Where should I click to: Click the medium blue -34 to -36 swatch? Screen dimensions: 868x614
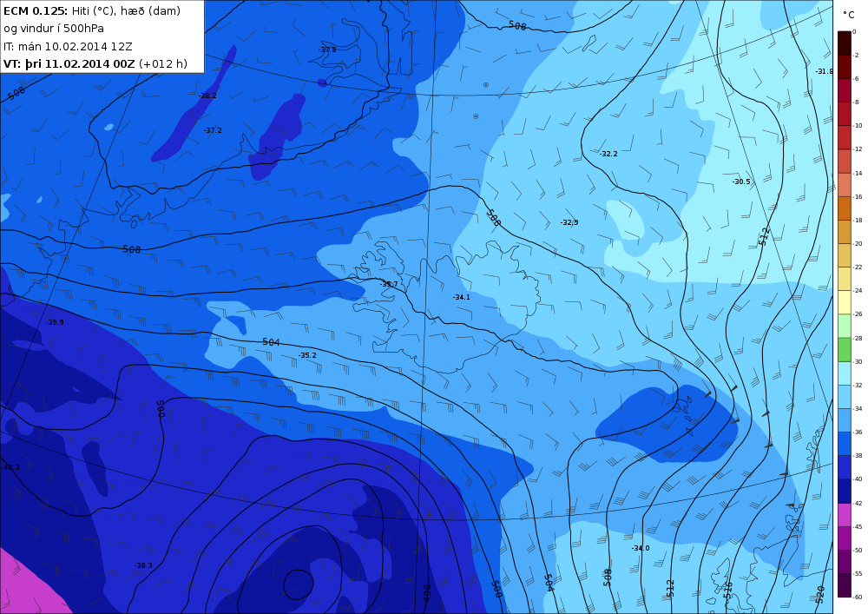[x=845, y=420]
